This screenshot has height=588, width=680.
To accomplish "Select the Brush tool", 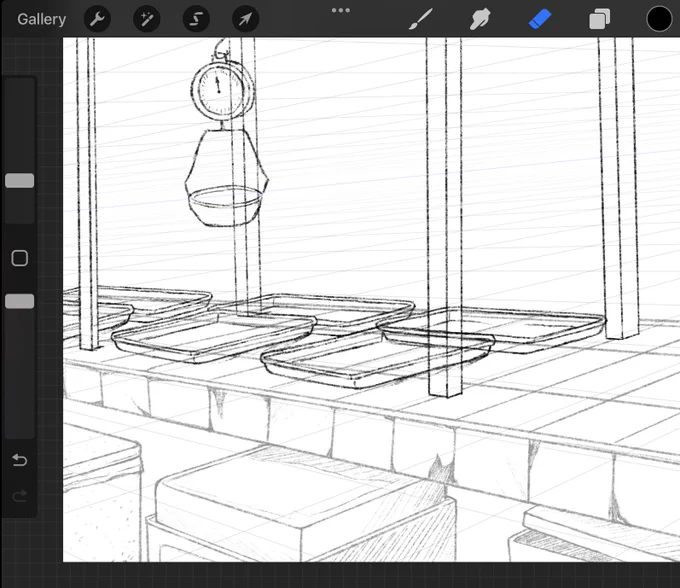I will 420,19.
